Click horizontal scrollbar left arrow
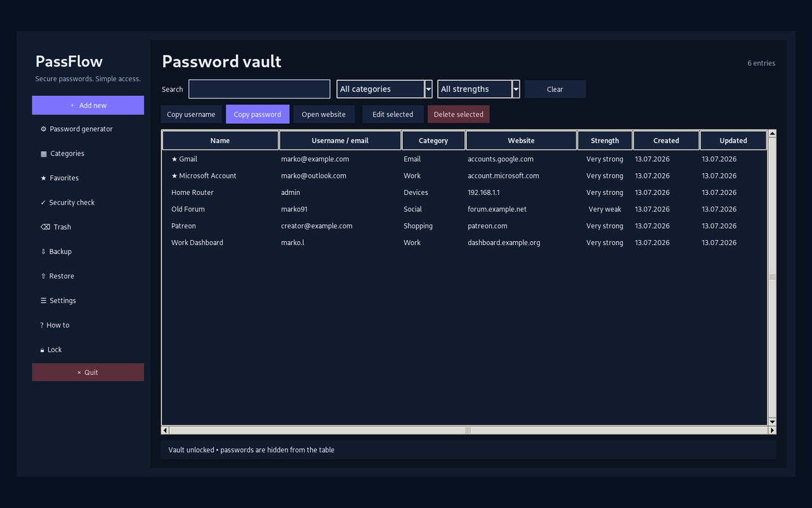The height and width of the screenshot is (508, 812). point(165,430)
